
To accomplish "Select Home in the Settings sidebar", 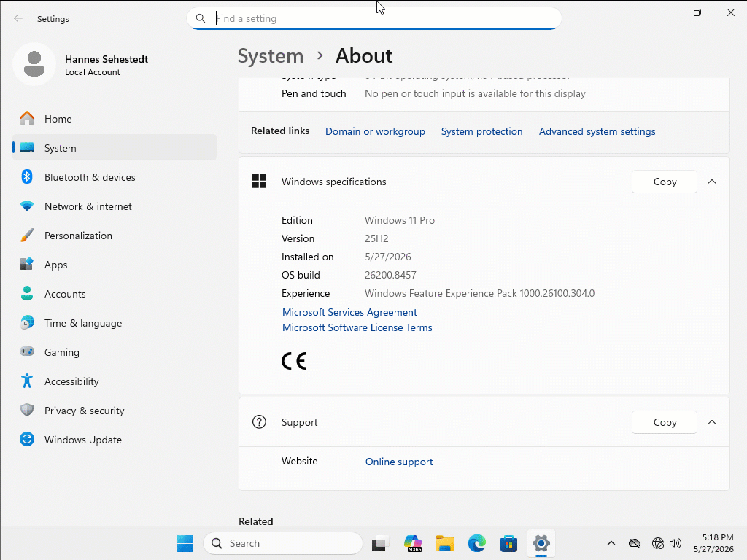I will click(115, 119).
